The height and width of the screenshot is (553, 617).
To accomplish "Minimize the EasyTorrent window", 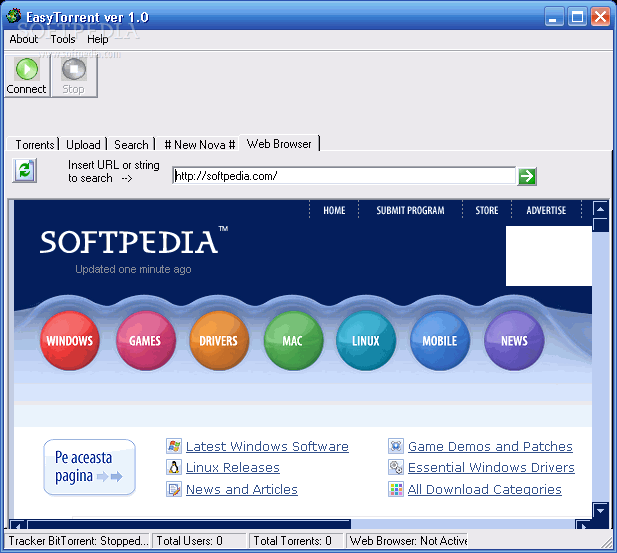I will 553,17.
